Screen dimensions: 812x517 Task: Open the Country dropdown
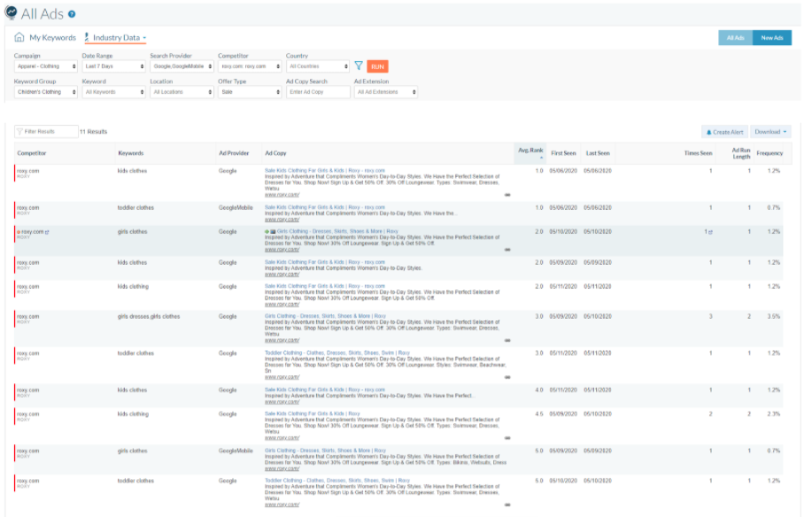pos(318,66)
